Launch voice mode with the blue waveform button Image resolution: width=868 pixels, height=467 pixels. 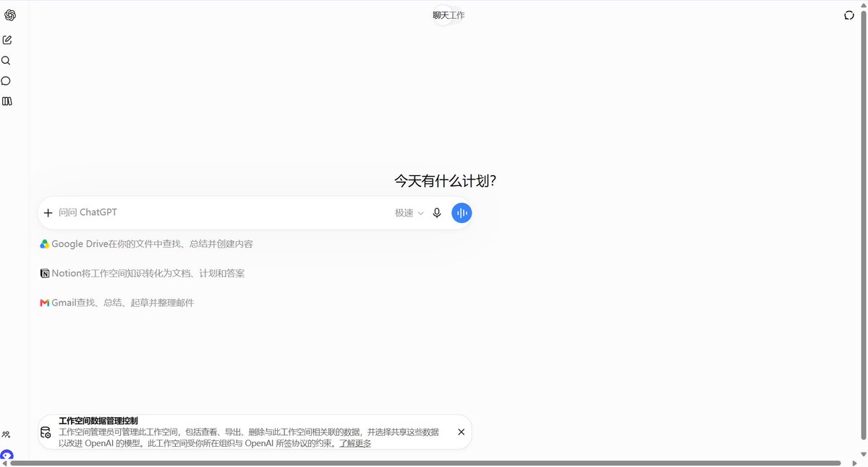461,213
